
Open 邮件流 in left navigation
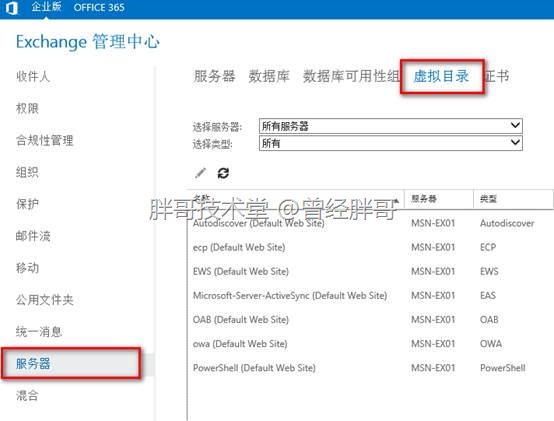click(33, 236)
